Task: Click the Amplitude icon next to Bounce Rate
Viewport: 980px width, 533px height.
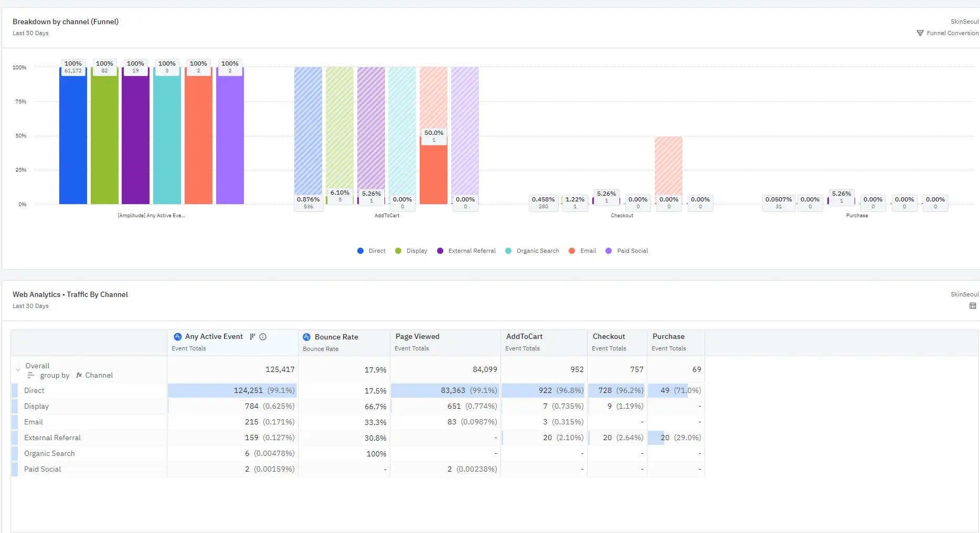Action: pos(307,337)
